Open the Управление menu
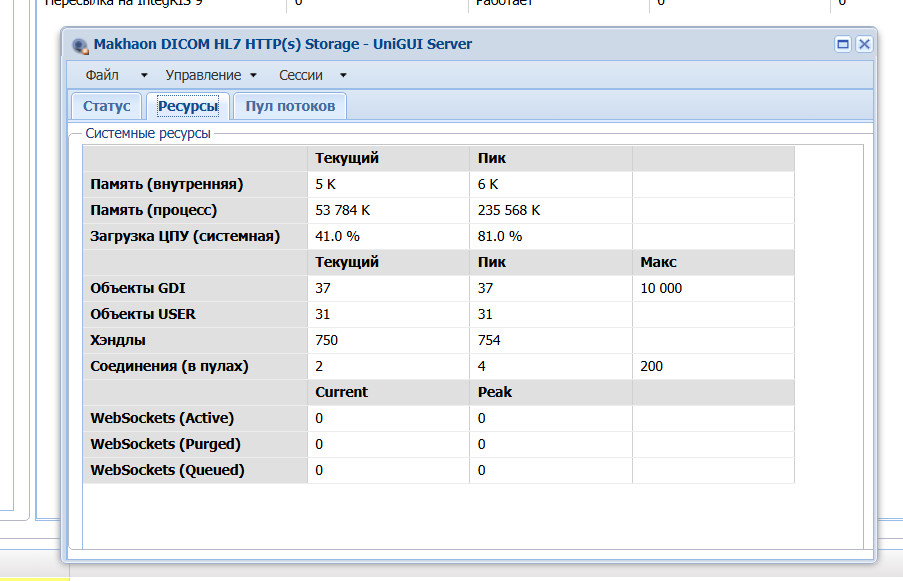The height and width of the screenshot is (581, 903). [203, 75]
